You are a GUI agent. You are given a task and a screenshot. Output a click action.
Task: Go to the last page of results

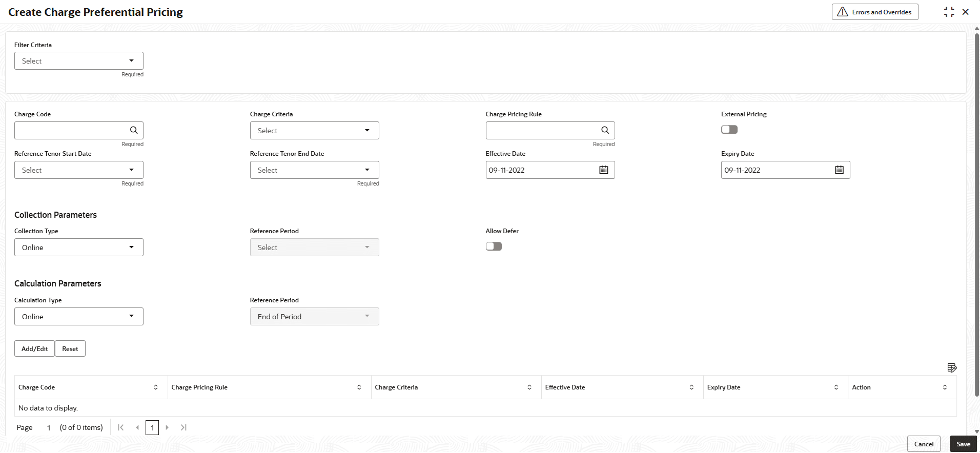[x=183, y=427]
